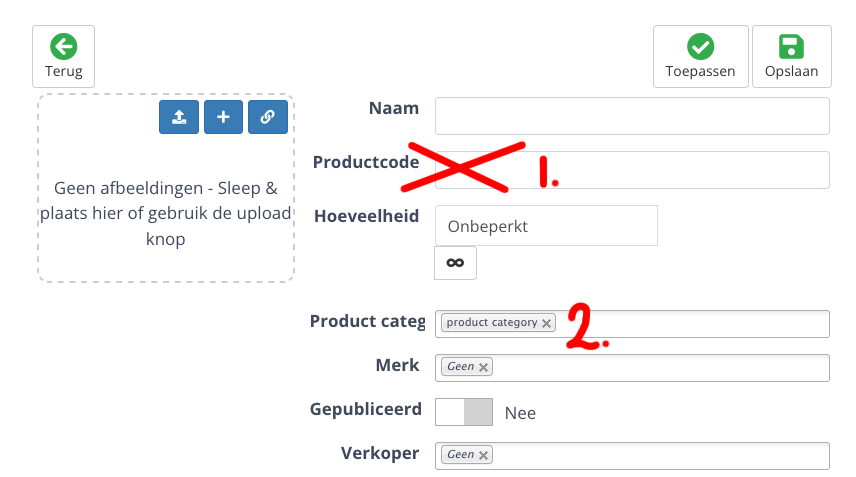Click the Terug back arrow button
856x477 pixels.
[x=64, y=56]
